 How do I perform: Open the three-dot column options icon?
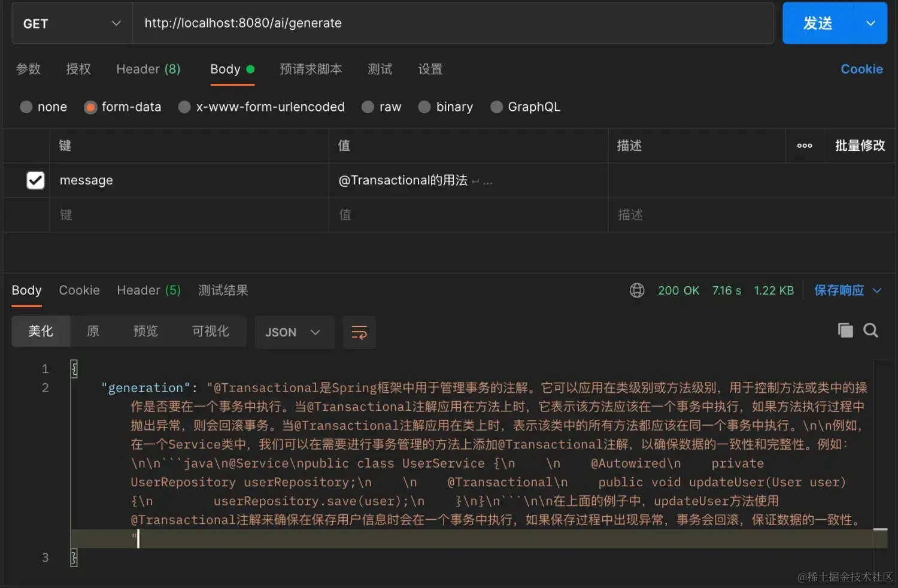[805, 146]
